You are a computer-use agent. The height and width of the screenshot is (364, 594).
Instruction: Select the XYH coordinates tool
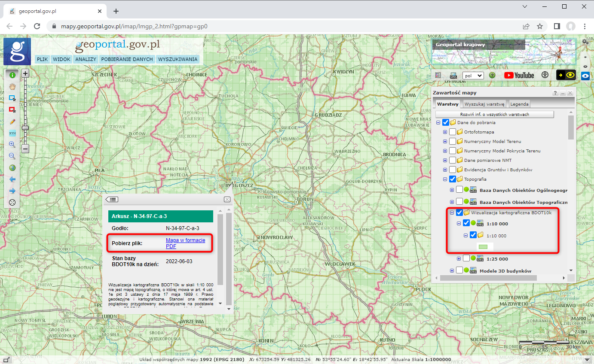tap(12, 133)
